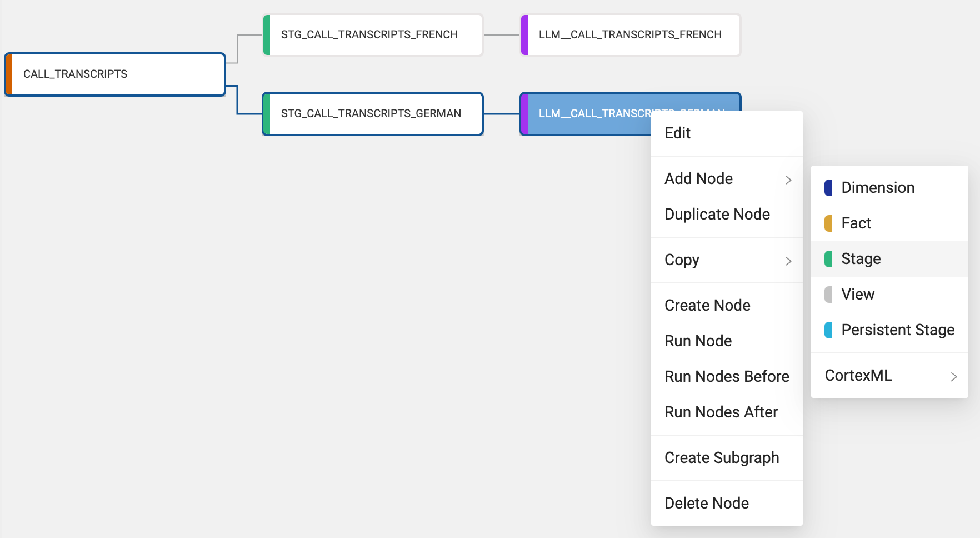
Task: Click Edit in the context menu
Action: click(677, 133)
